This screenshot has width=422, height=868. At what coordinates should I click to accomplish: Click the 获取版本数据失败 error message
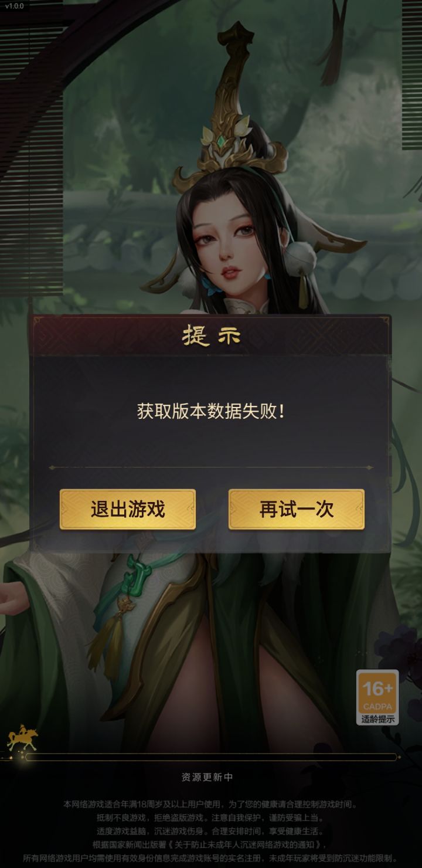click(211, 411)
